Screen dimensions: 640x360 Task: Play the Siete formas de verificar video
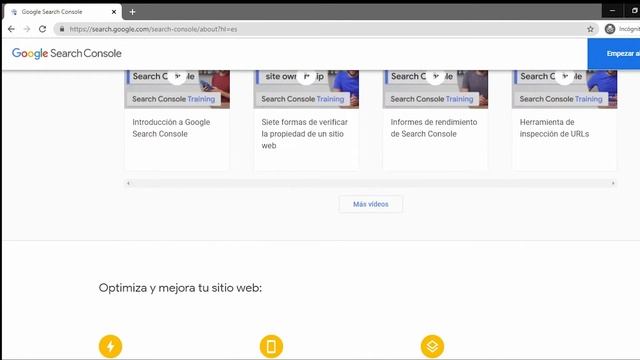pyautogui.click(x=306, y=77)
